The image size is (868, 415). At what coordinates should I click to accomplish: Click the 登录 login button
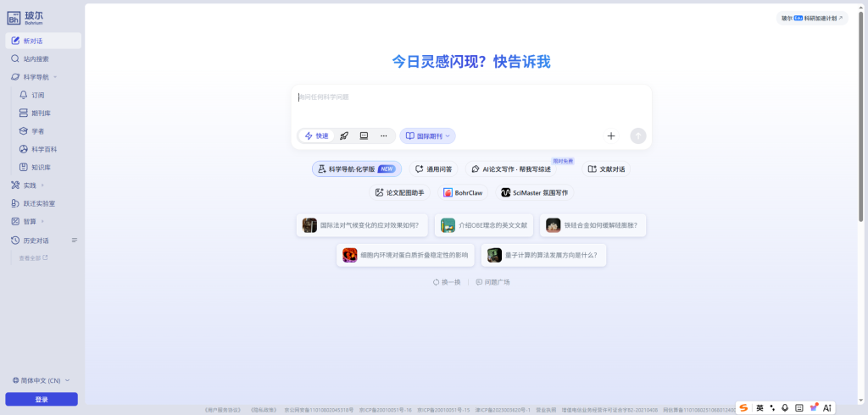click(42, 400)
